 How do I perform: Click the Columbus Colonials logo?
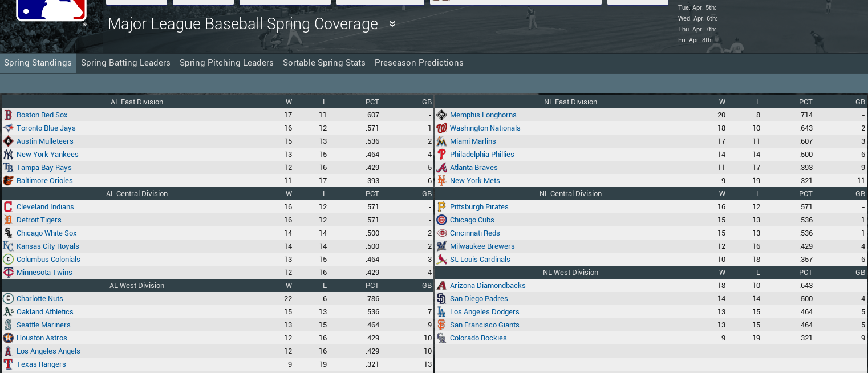(x=8, y=260)
